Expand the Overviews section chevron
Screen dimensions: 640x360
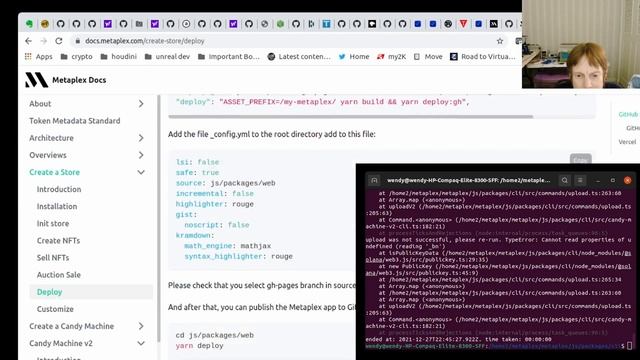click(141, 155)
